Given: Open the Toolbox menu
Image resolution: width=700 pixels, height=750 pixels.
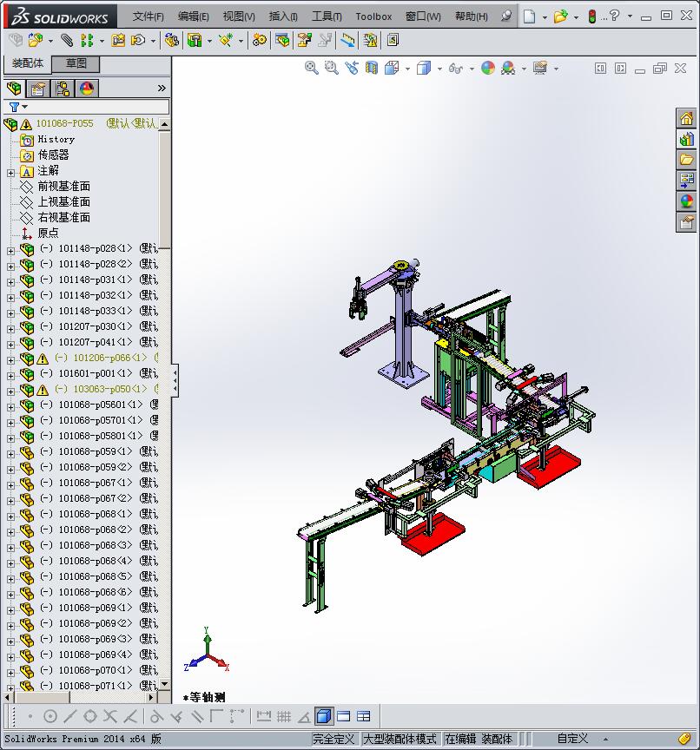Looking at the screenshot, I should [x=373, y=16].
